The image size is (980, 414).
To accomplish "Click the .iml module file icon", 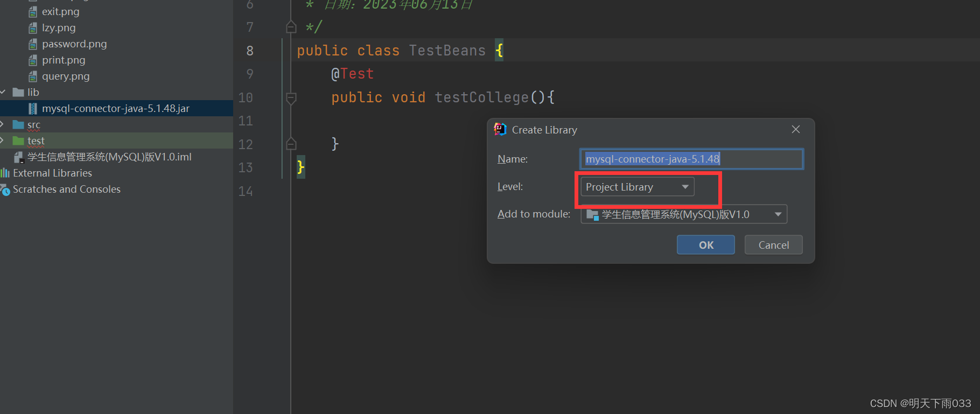I will [x=19, y=157].
